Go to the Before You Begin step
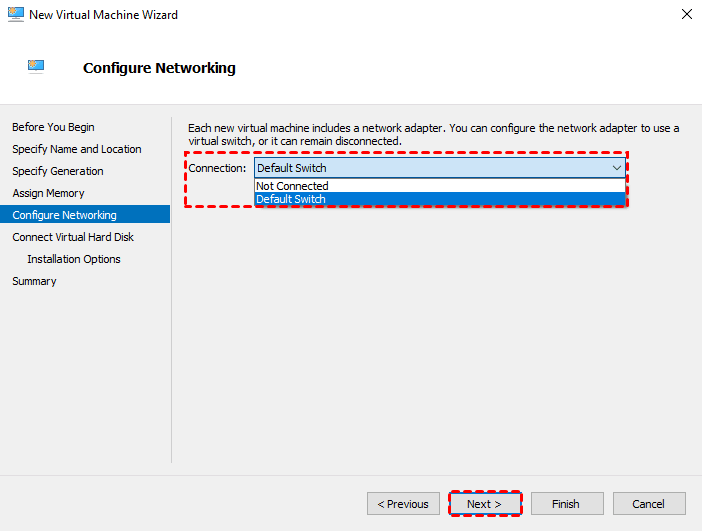 click(x=53, y=127)
